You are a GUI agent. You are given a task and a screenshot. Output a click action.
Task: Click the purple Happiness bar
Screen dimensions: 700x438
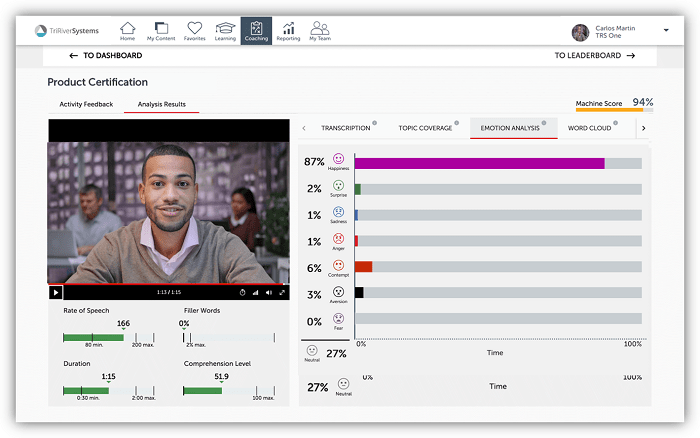click(479, 163)
